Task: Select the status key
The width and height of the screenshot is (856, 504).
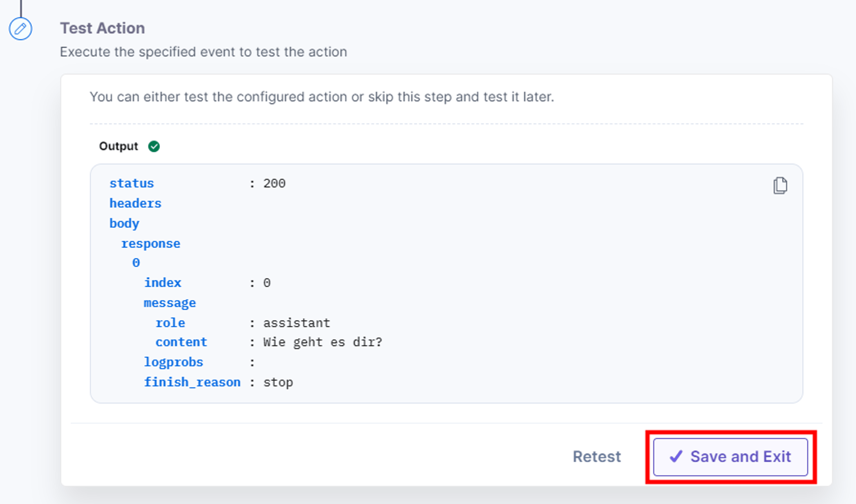Action: coord(132,183)
